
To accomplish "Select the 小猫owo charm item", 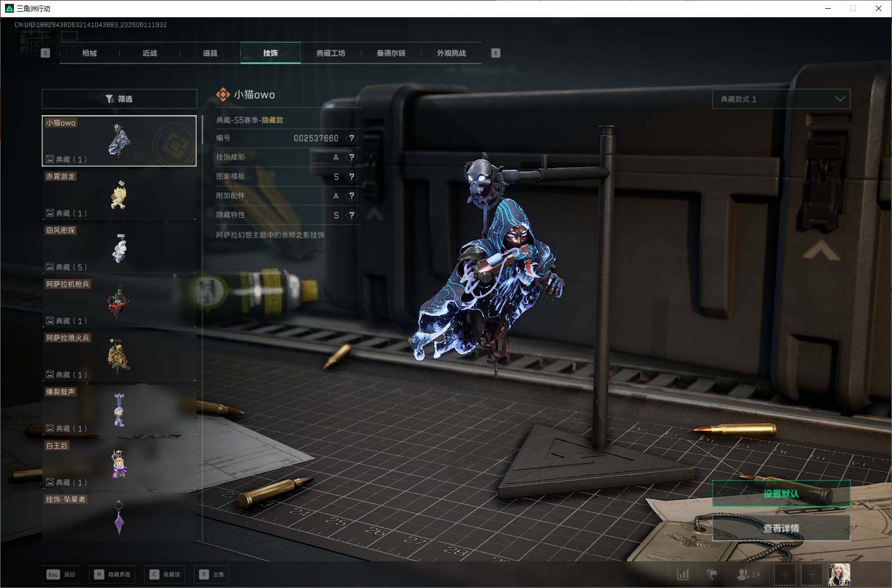I will pos(119,141).
